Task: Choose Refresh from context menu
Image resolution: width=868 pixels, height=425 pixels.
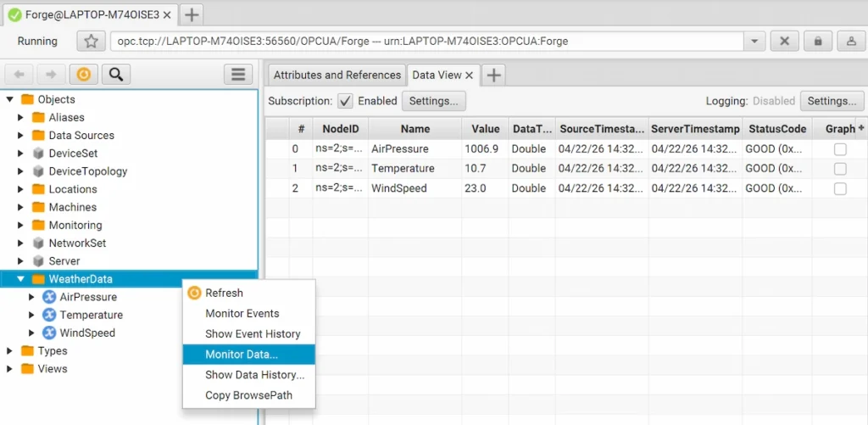Action: 249,294
